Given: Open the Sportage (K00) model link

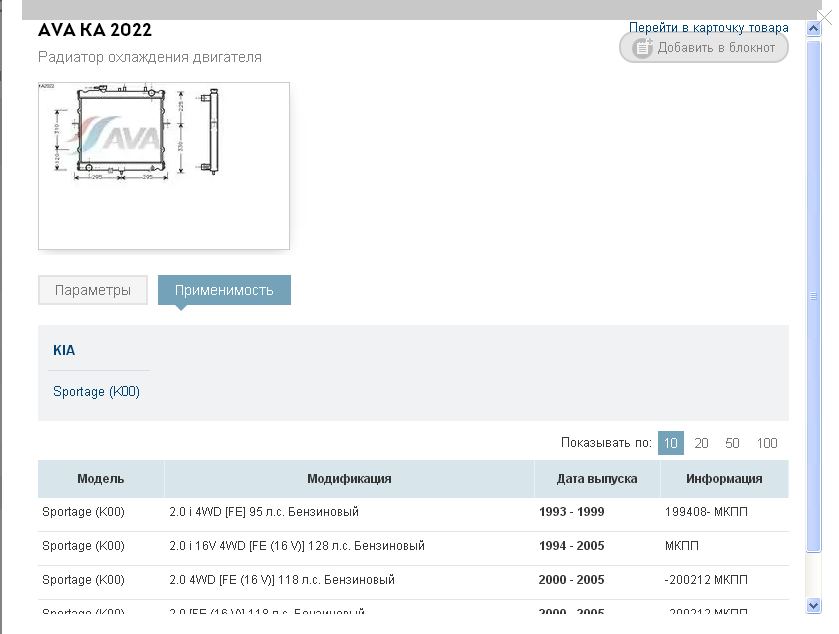Looking at the screenshot, I should pos(96,392).
